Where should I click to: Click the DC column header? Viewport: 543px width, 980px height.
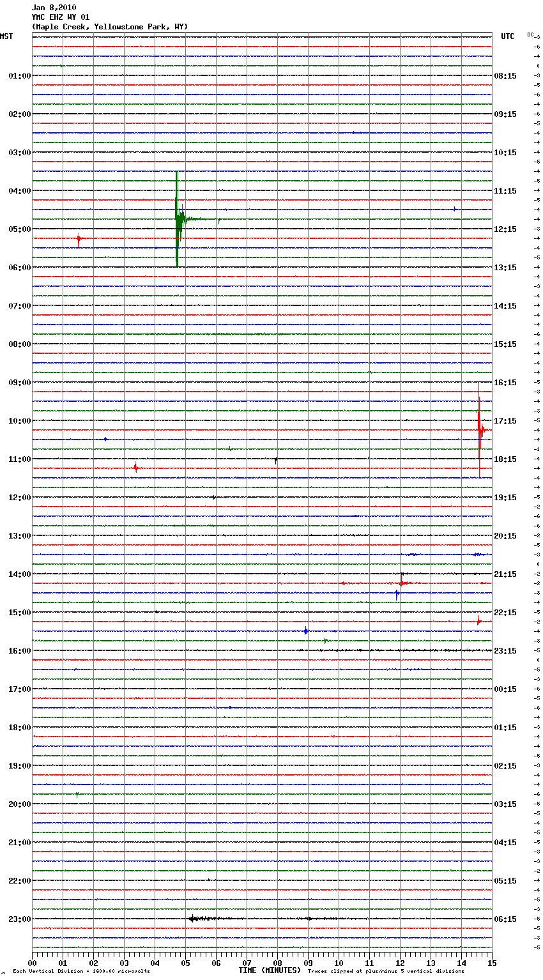530,34
